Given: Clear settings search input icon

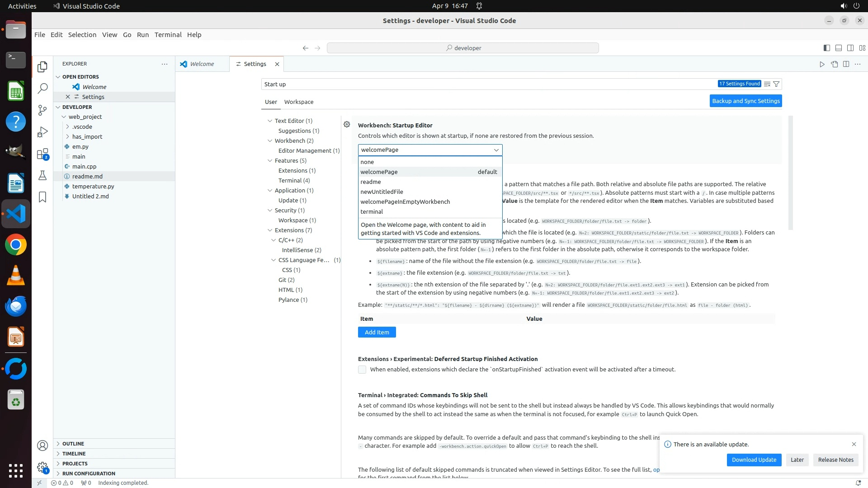Looking at the screenshot, I should pos(767,84).
